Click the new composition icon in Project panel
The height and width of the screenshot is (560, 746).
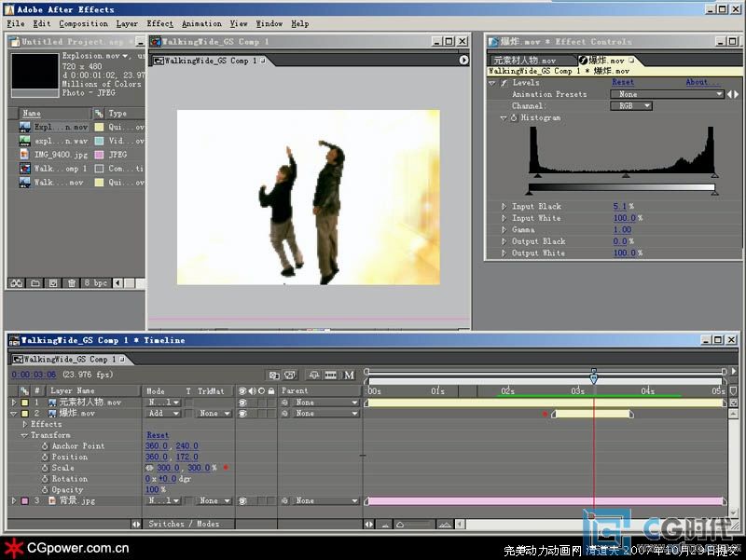(53, 283)
